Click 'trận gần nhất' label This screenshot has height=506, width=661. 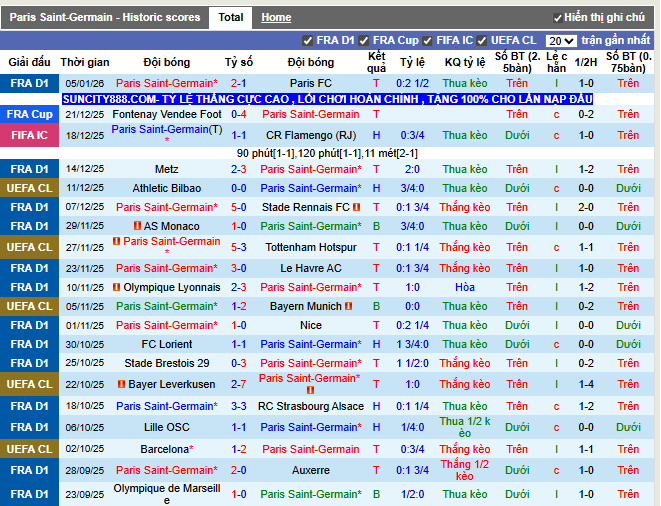point(616,40)
